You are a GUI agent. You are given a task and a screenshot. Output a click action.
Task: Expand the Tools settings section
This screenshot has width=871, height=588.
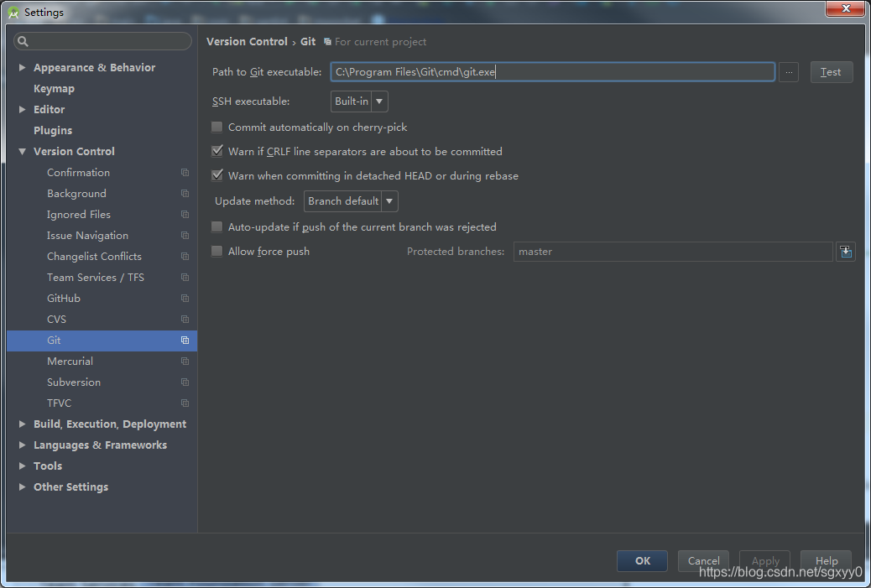(22, 466)
